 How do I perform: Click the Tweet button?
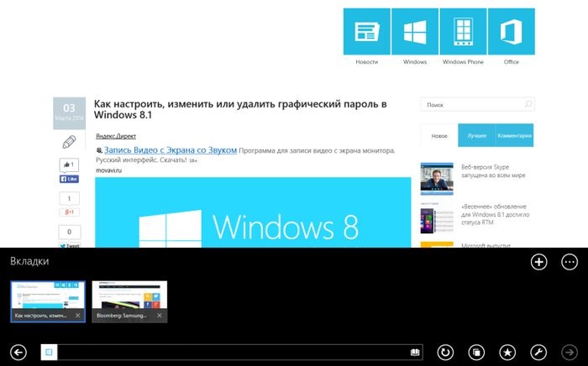click(x=69, y=245)
